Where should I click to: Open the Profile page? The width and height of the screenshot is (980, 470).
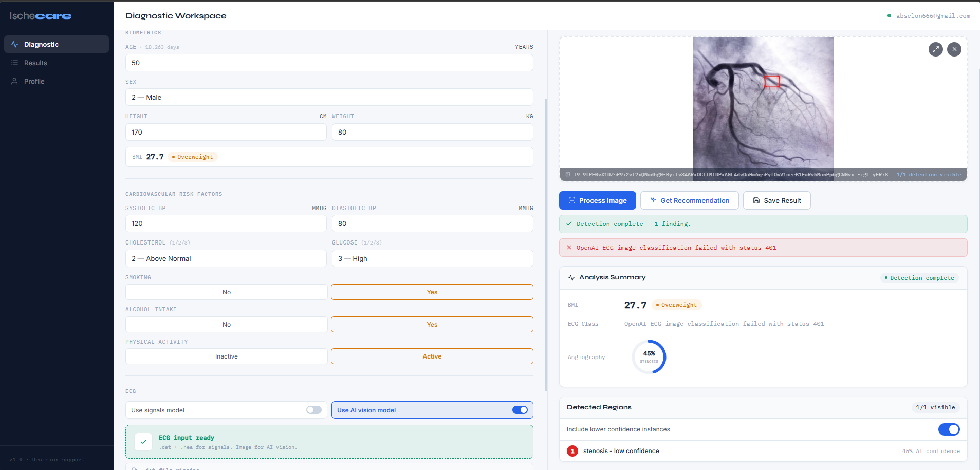click(57, 81)
